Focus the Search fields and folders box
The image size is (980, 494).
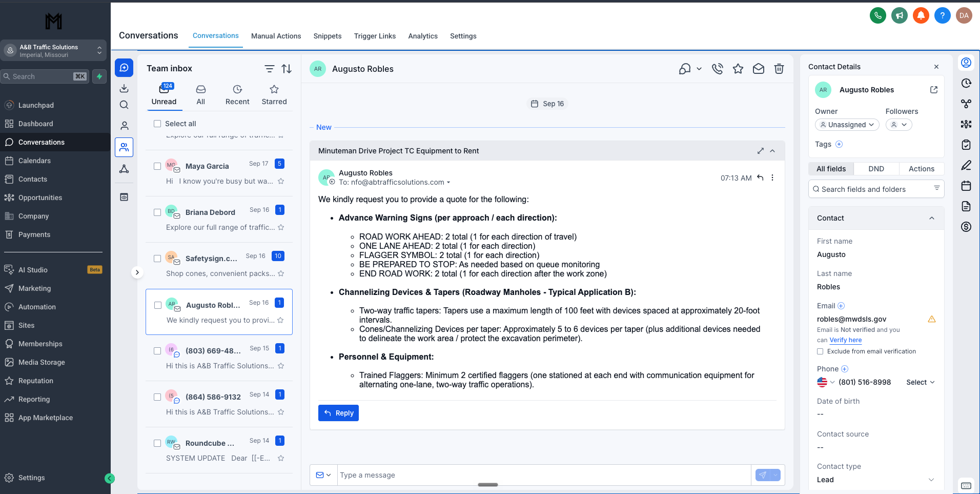(x=876, y=189)
